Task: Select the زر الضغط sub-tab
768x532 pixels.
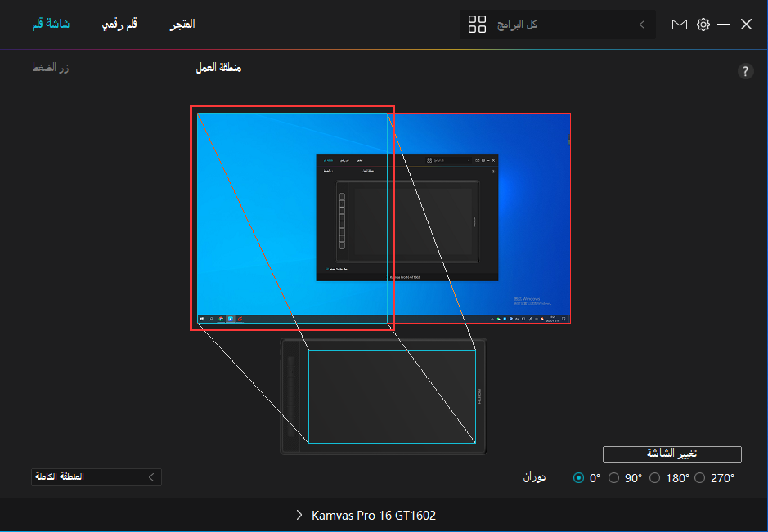Action: 51,68
